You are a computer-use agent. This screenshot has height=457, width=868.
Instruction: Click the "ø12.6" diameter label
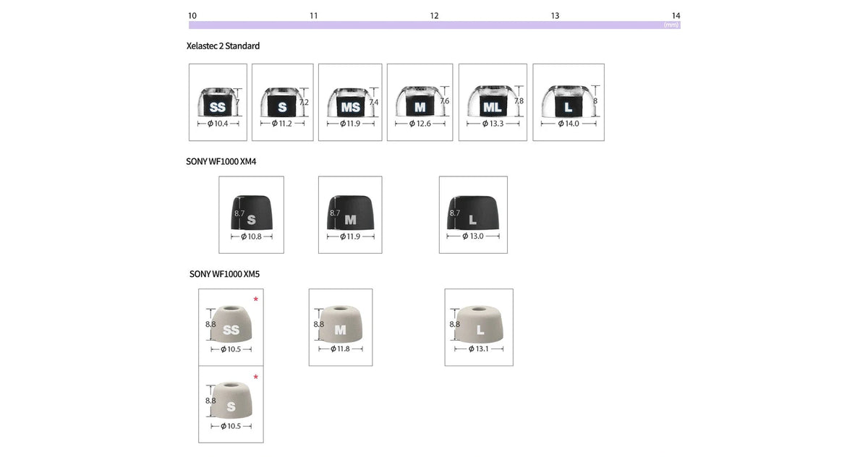420,124
